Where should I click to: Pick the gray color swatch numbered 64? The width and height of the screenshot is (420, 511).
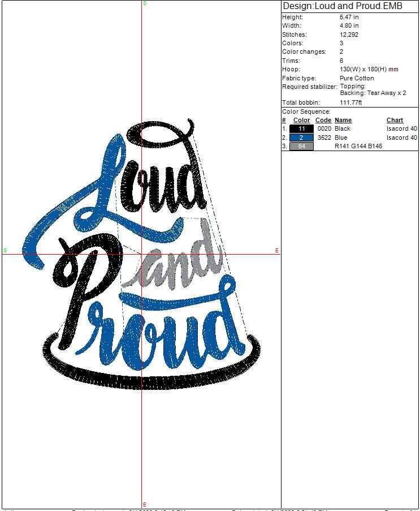point(301,147)
